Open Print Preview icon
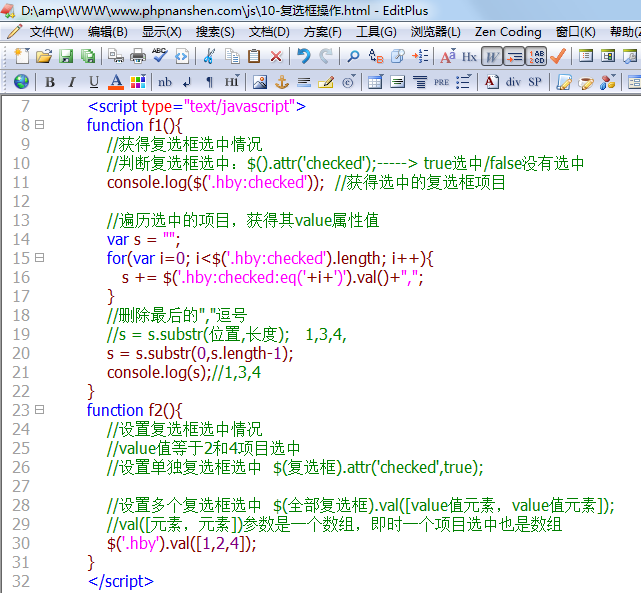This screenshot has height=593, width=641. click(116, 56)
